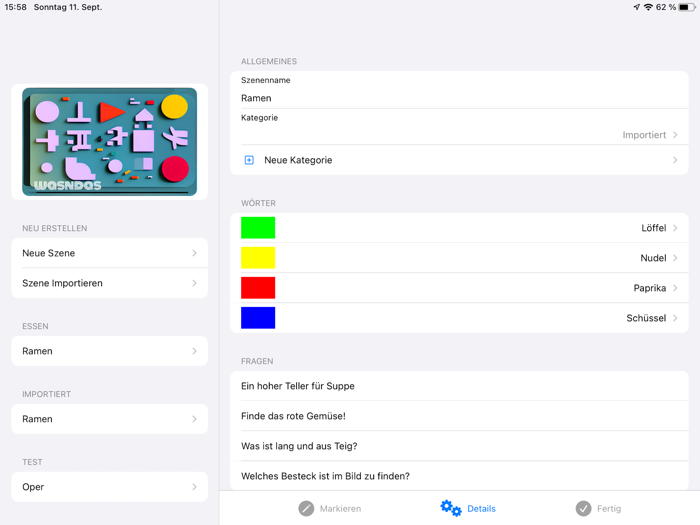Select Ramen under Importiert
Screen dimensions: 700x525
[109, 419]
